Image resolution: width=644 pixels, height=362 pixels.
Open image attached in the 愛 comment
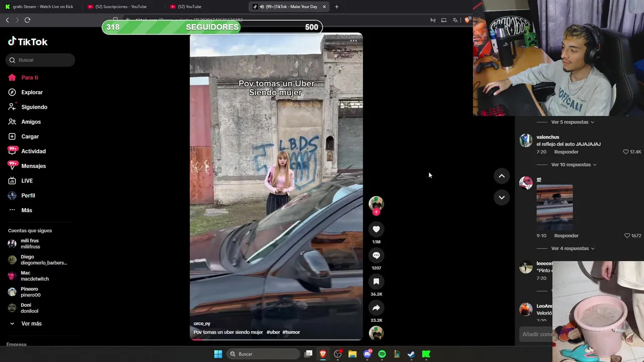coord(554,207)
